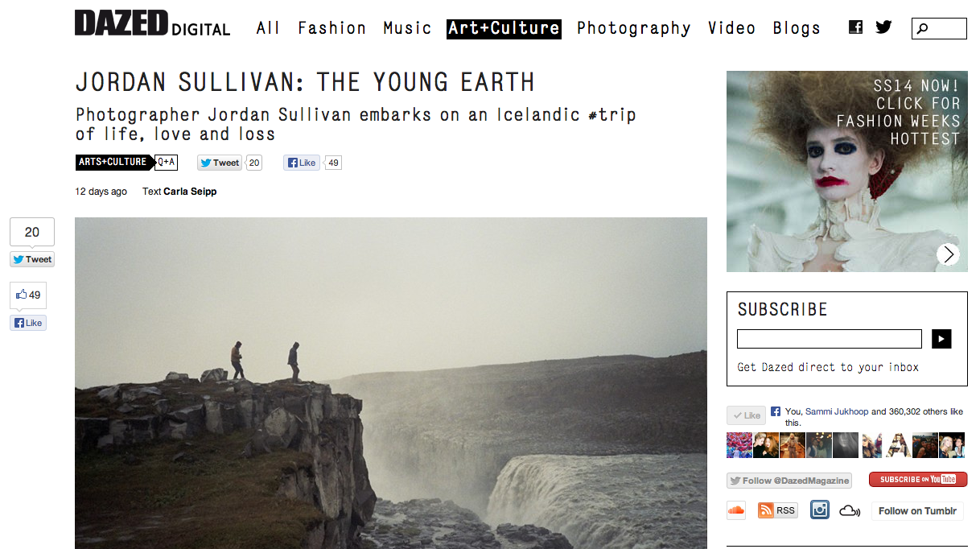This screenshot has width=980, height=549.
Task: Click Subscribe on YouTube button
Action: coord(918,480)
